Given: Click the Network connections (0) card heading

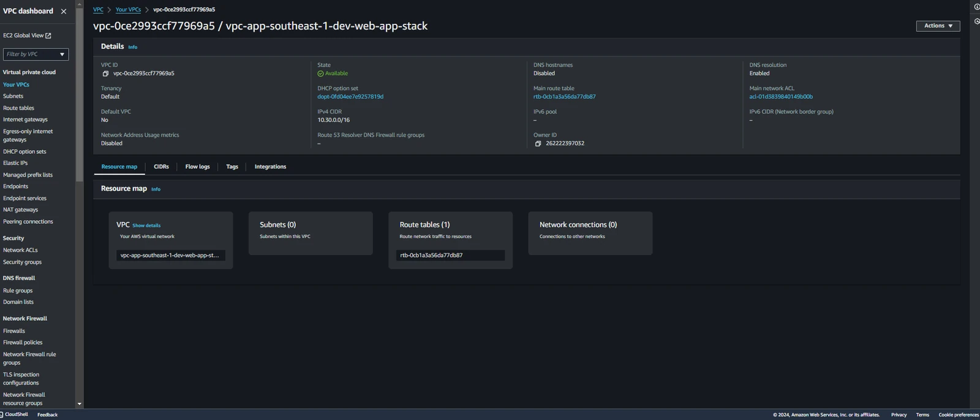Looking at the screenshot, I should tap(578, 225).
